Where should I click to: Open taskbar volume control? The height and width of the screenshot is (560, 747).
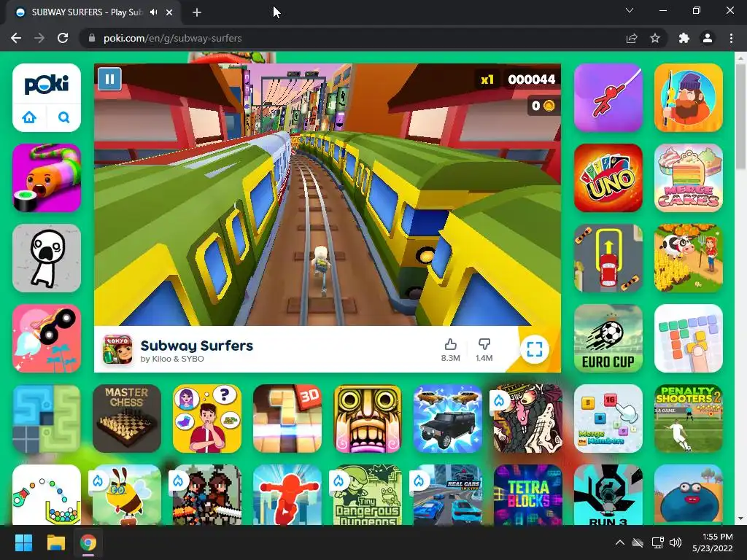676,542
